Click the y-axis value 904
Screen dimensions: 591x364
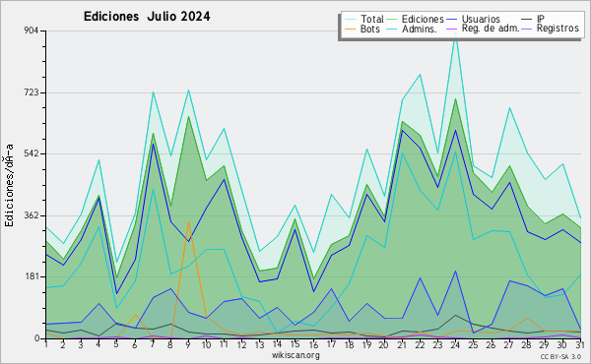pos(32,30)
